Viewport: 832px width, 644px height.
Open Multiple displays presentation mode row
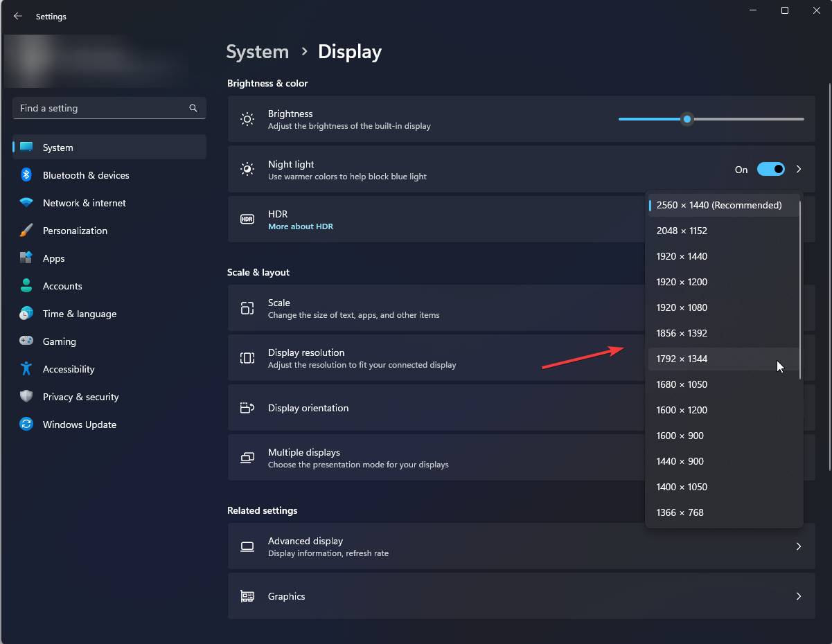(522, 458)
